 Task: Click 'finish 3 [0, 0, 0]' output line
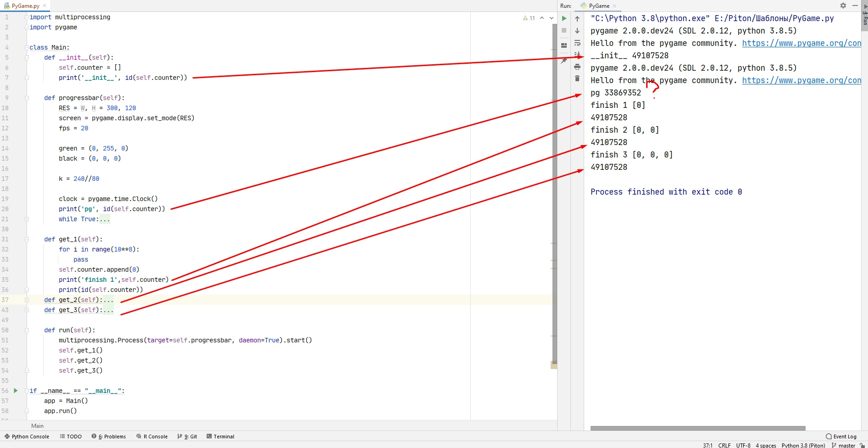(631, 155)
